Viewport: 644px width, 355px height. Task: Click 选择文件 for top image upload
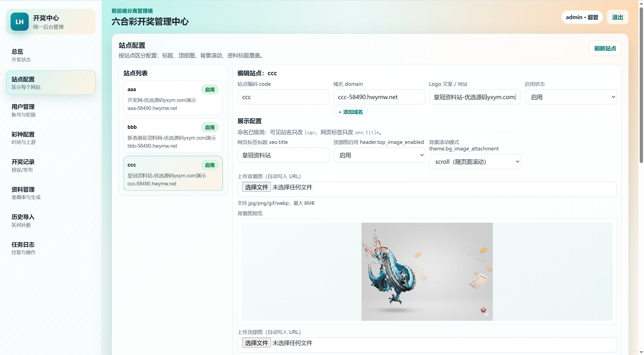[256, 343]
